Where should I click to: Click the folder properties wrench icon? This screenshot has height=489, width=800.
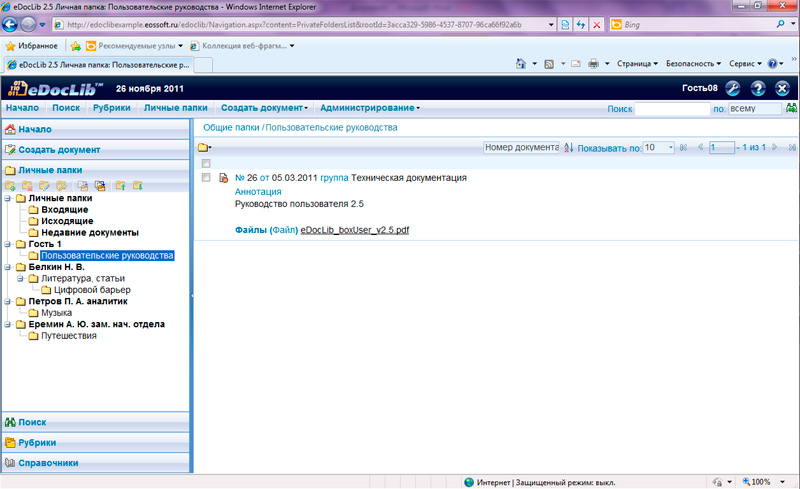coord(62,186)
